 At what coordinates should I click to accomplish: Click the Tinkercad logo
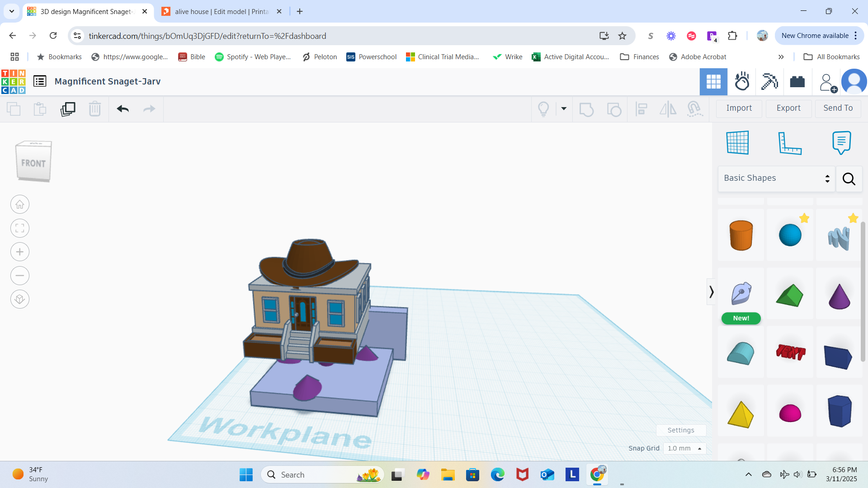(14, 81)
